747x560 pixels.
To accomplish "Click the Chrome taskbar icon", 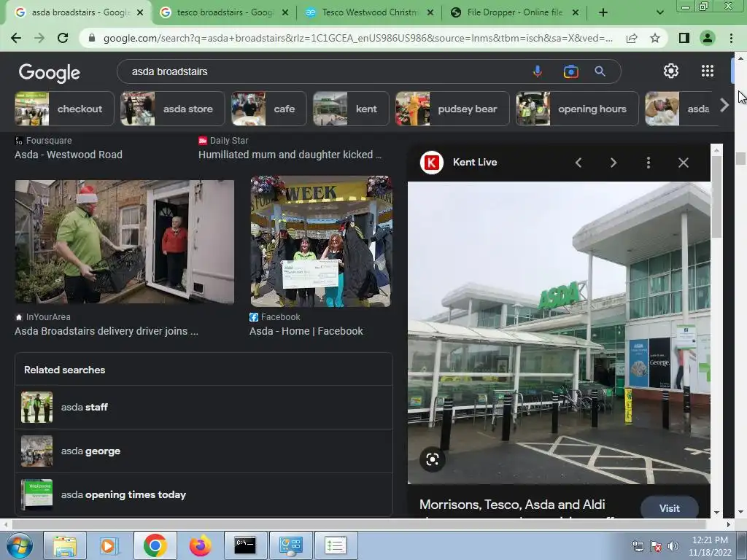I will pyautogui.click(x=155, y=545).
